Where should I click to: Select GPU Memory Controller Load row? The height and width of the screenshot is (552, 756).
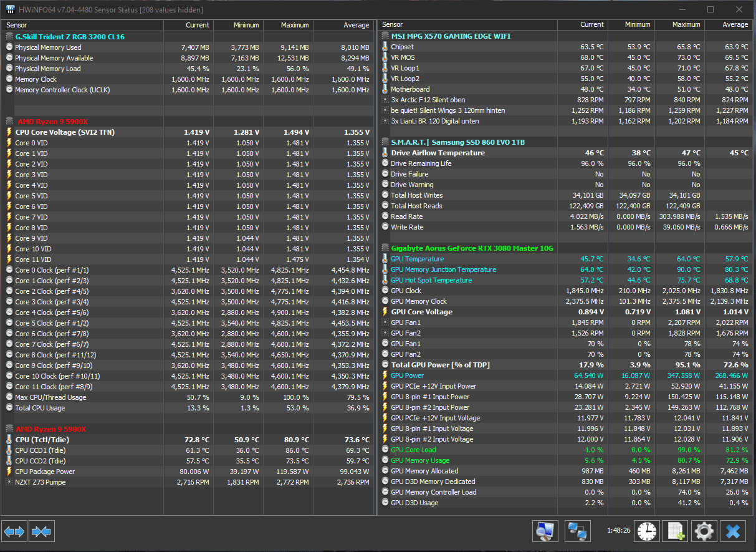click(565, 492)
